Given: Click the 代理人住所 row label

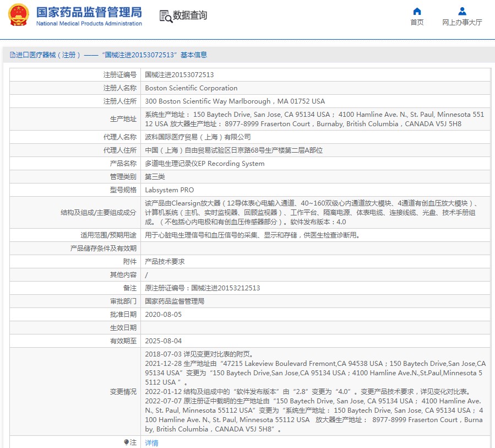Looking at the screenshot, I should [120, 150].
